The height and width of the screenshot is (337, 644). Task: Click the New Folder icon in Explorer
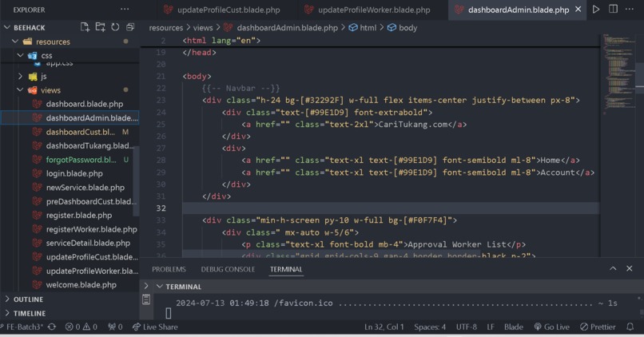(x=100, y=27)
